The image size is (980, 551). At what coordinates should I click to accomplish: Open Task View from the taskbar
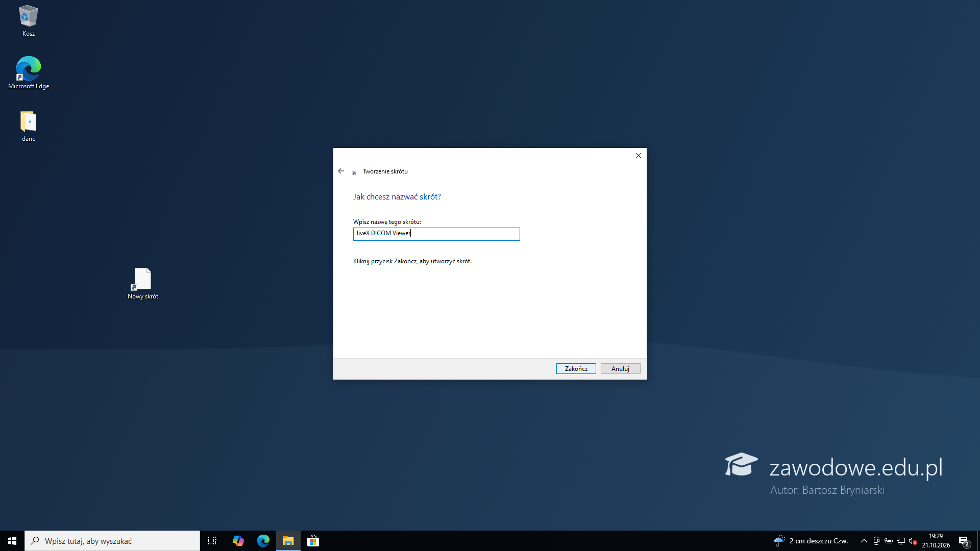[x=212, y=541]
